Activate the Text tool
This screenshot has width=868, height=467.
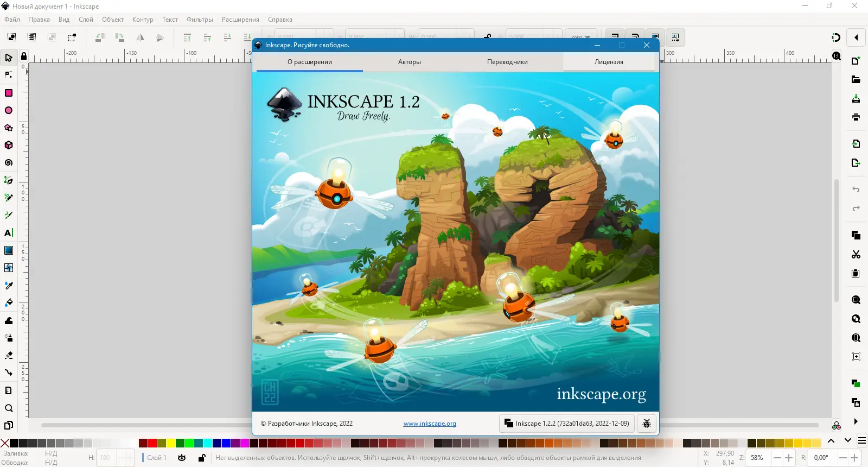pos(9,232)
